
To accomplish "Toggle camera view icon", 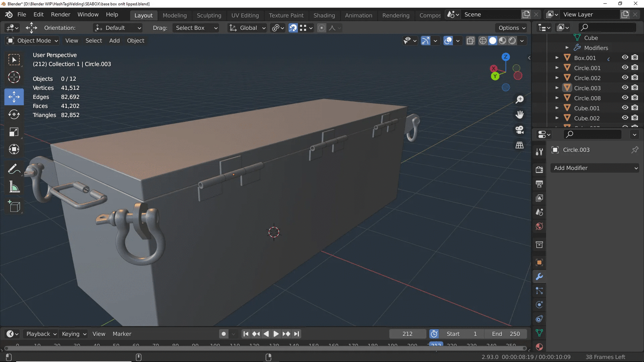I will (x=520, y=130).
